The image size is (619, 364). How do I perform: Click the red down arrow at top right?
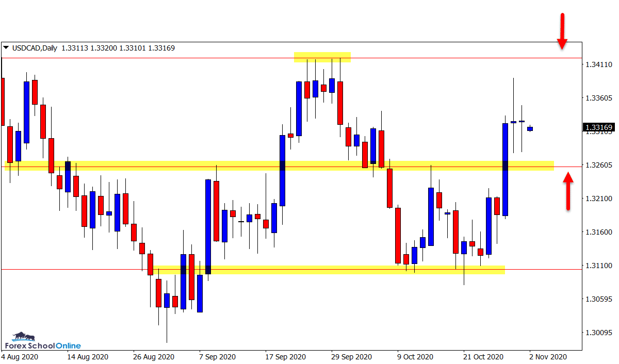562,31
